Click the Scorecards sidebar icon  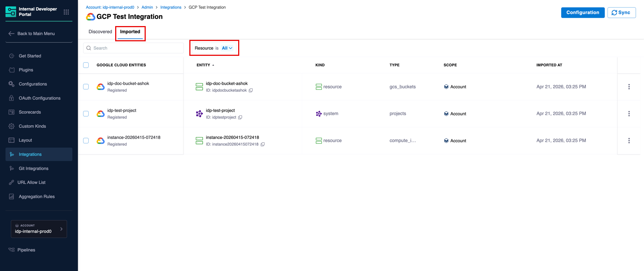click(x=12, y=112)
